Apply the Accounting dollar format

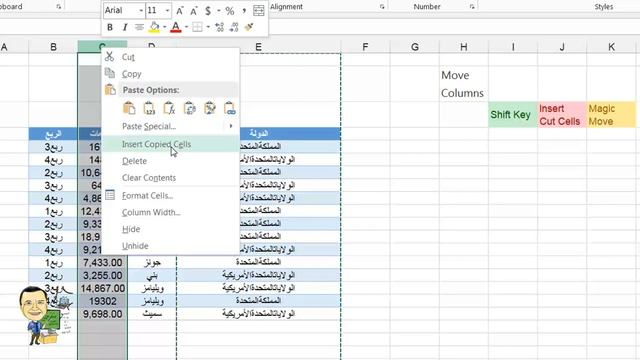[x=208, y=11]
